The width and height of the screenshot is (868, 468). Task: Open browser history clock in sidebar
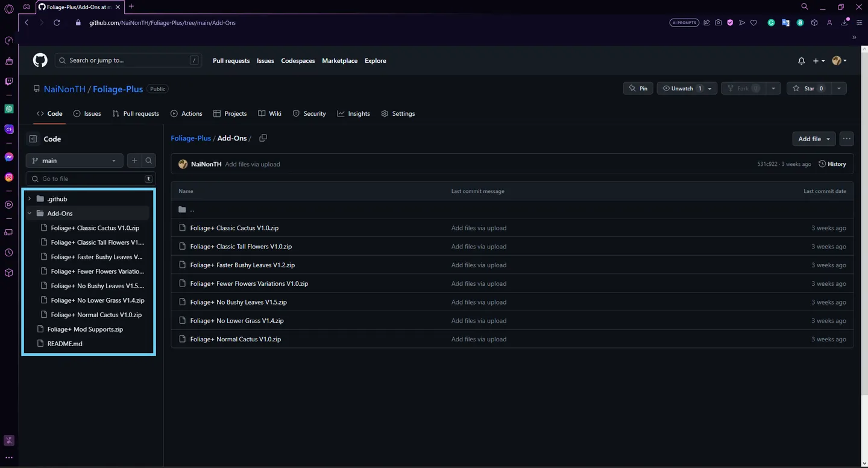[9, 253]
